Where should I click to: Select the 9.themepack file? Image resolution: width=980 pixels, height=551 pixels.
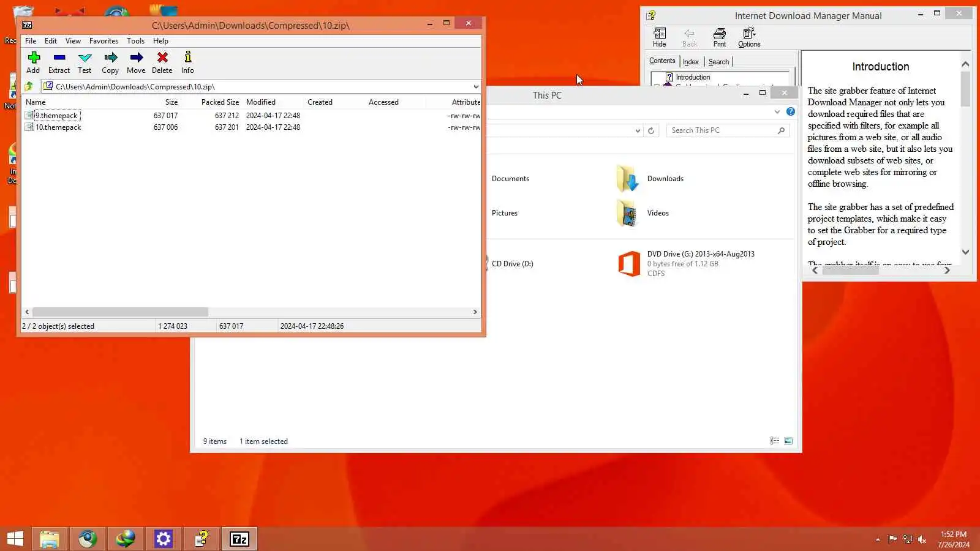pos(56,116)
